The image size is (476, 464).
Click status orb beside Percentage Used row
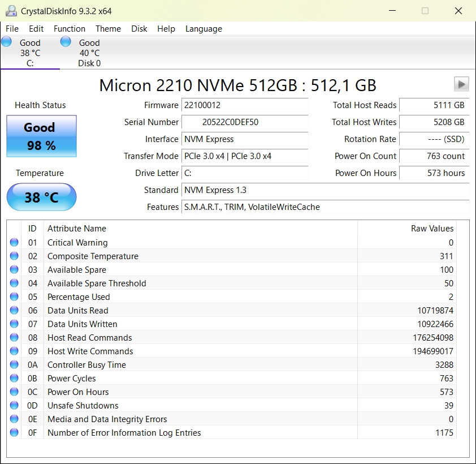(14, 297)
